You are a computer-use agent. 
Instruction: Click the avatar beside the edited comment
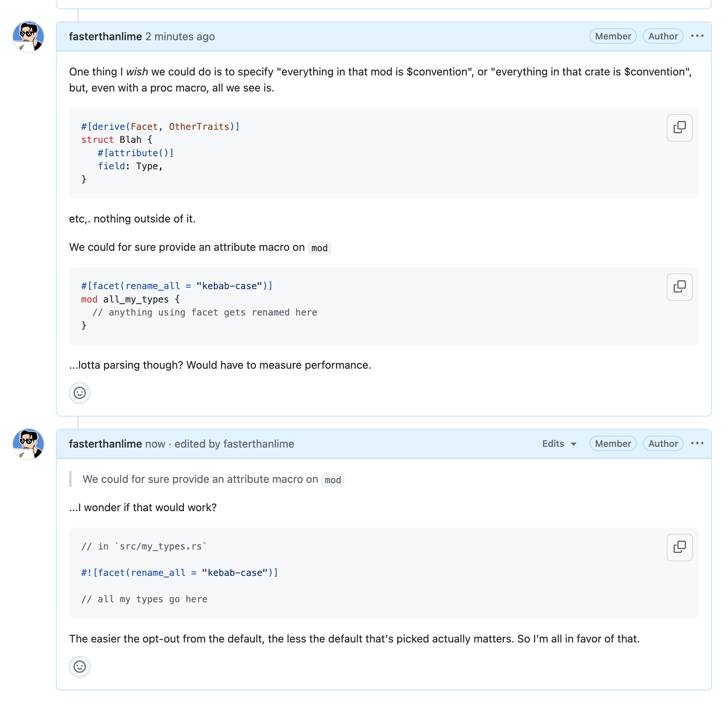[28, 444]
